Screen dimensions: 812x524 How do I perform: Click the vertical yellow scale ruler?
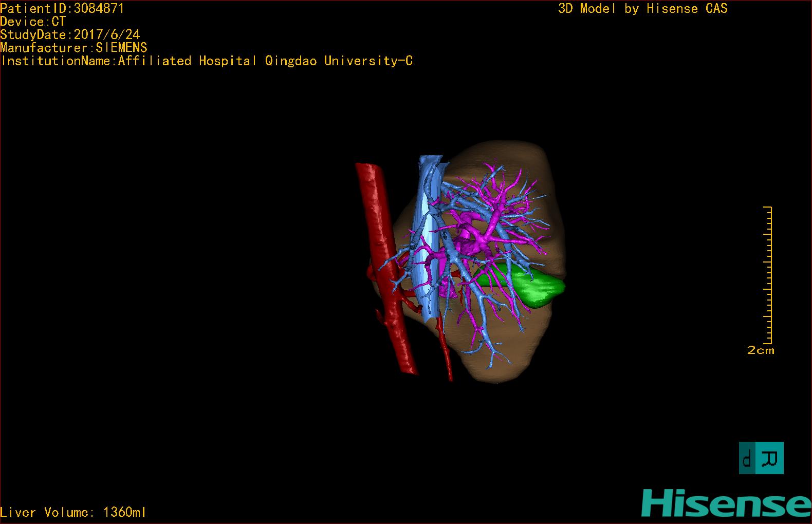pyautogui.click(x=769, y=275)
